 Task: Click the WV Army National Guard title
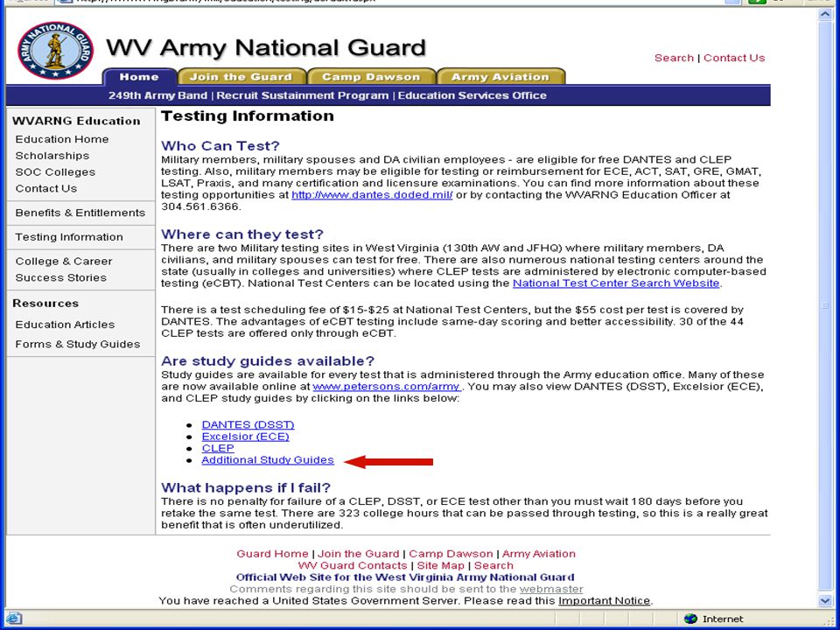point(266,47)
